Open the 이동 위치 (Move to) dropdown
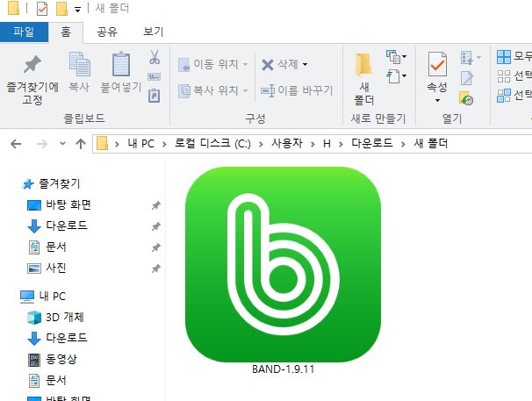 click(x=246, y=64)
